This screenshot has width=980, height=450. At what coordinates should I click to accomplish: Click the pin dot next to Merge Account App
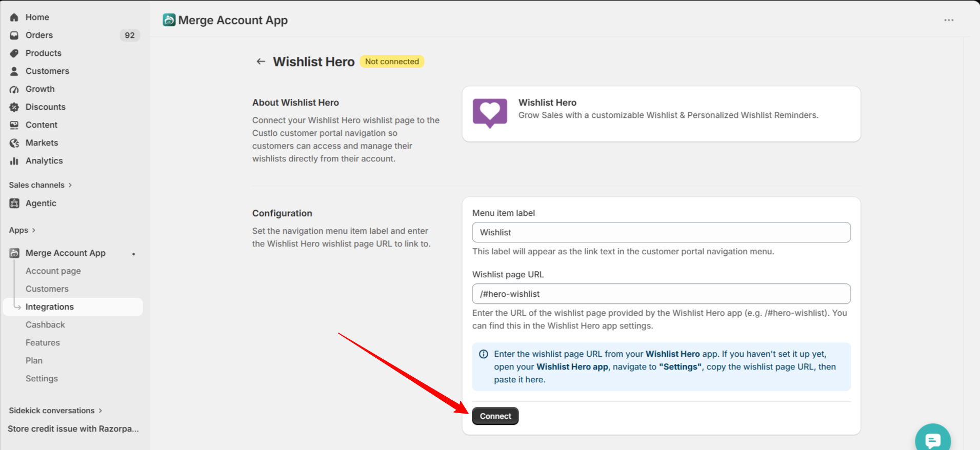134,254
